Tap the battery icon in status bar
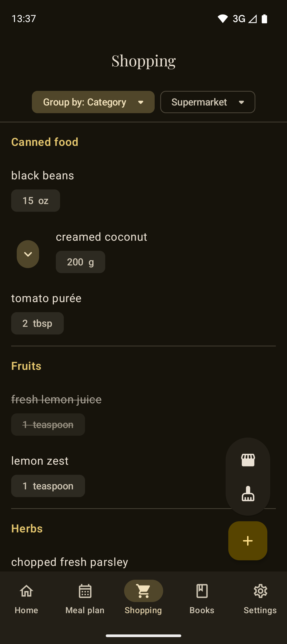The image size is (287, 644). (x=264, y=19)
